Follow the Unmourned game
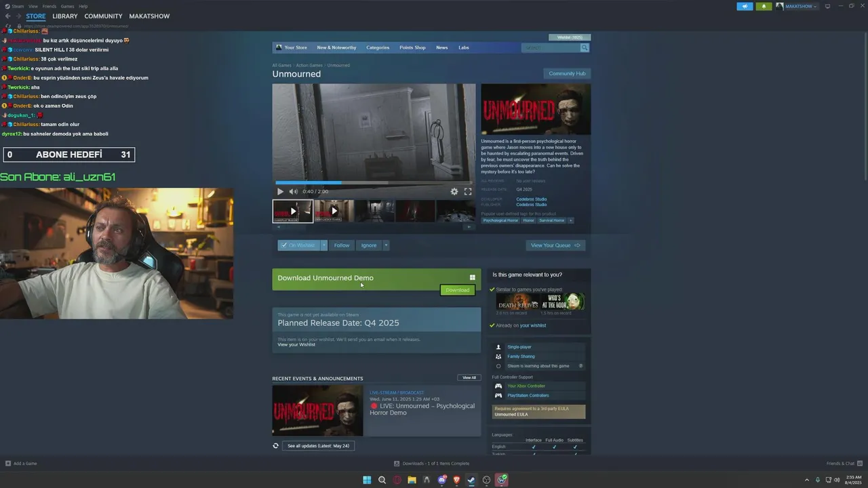The width and height of the screenshot is (868, 488). [x=342, y=245]
